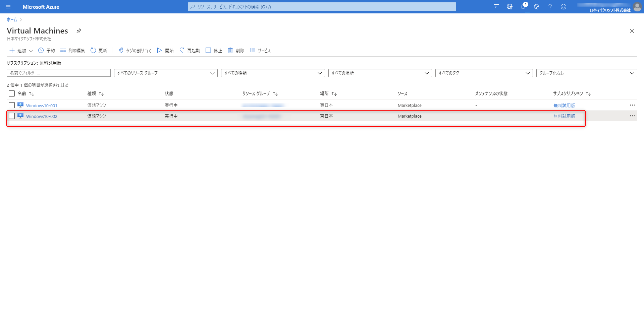Open the グループ化なし grouping dropdown
The height and width of the screenshot is (325, 644).
point(587,73)
